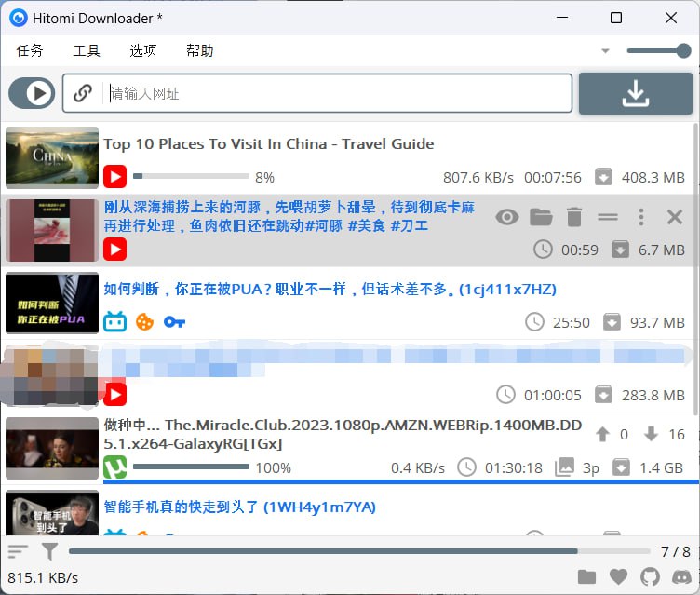The width and height of the screenshot is (700, 595).
Task: Remove highlighted task with the X icon
Action: tap(675, 217)
